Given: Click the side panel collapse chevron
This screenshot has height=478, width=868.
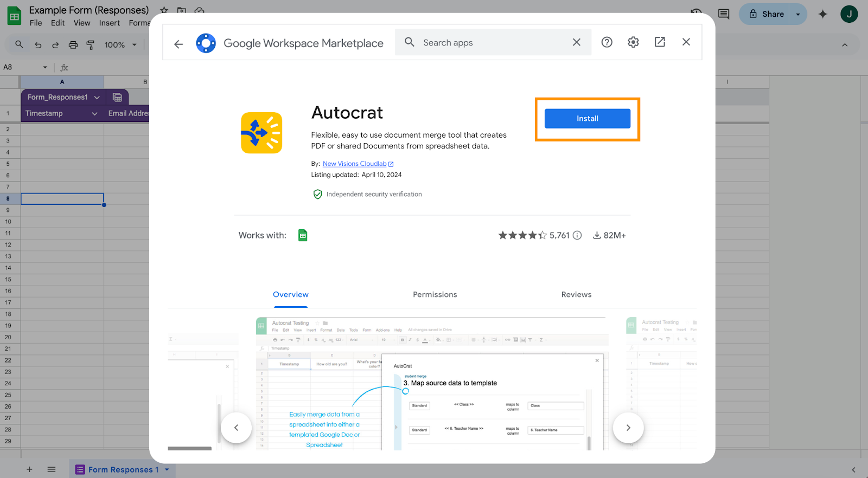Looking at the screenshot, I should click(x=853, y=469).
